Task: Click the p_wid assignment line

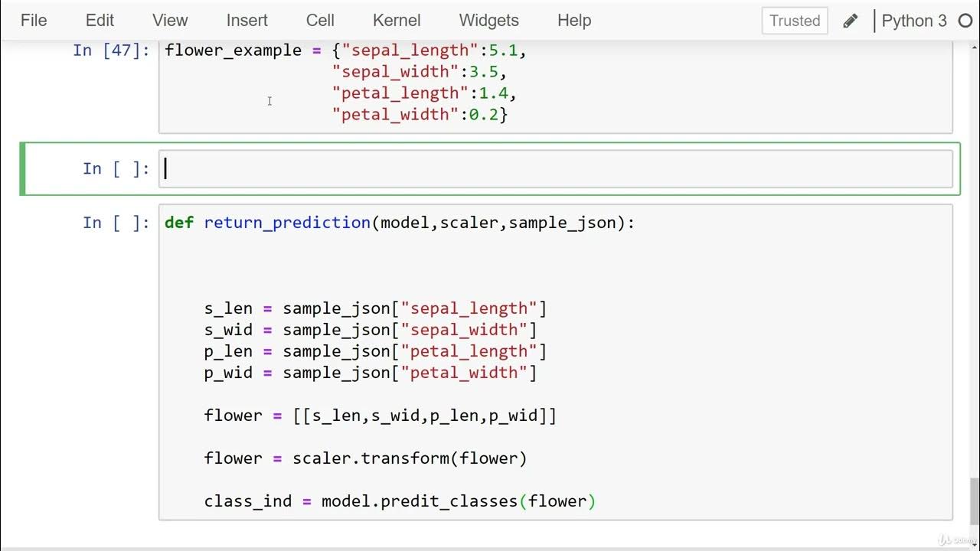Action: point(371,373)
